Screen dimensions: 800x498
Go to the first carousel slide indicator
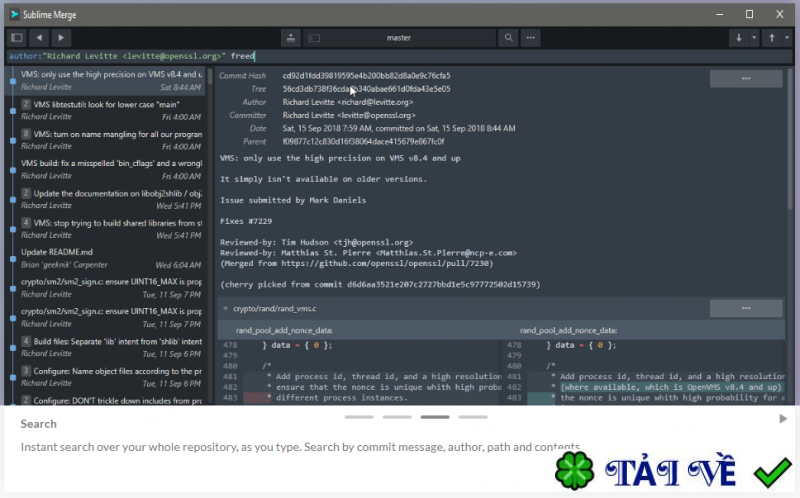click(359, 417)
